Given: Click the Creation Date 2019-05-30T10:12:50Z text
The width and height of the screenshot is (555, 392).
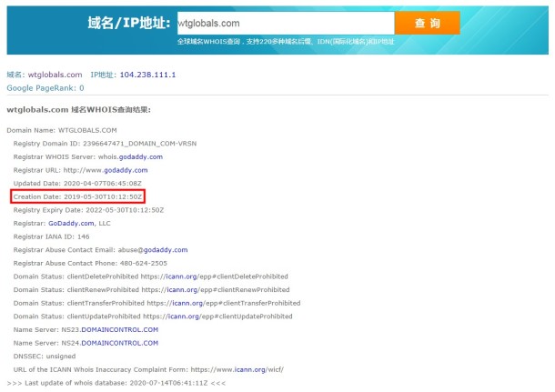Looking at the screenshot, I should pos(77,196).
